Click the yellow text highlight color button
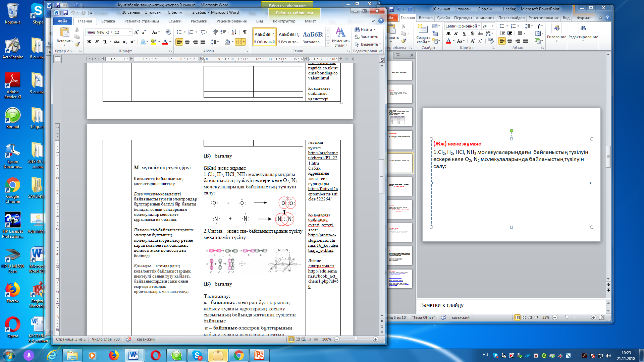Screen dimensions: 644x362 pos(153,42)
